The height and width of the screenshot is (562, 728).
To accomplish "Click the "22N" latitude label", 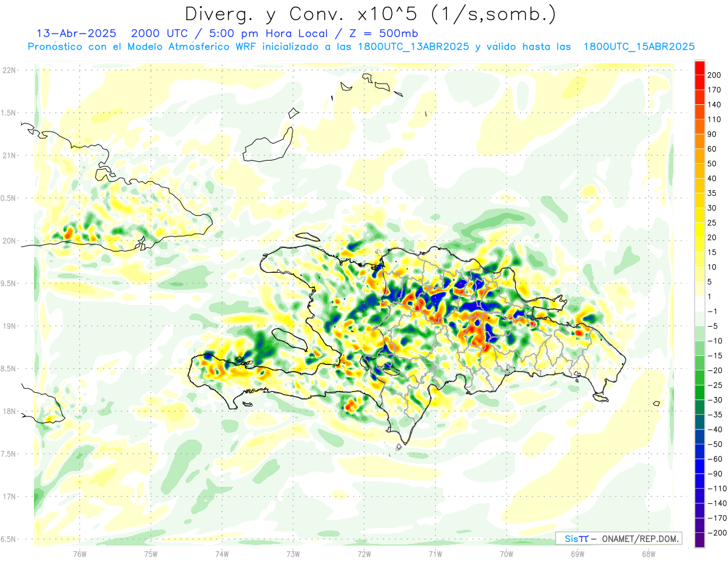I will [8, 70].
